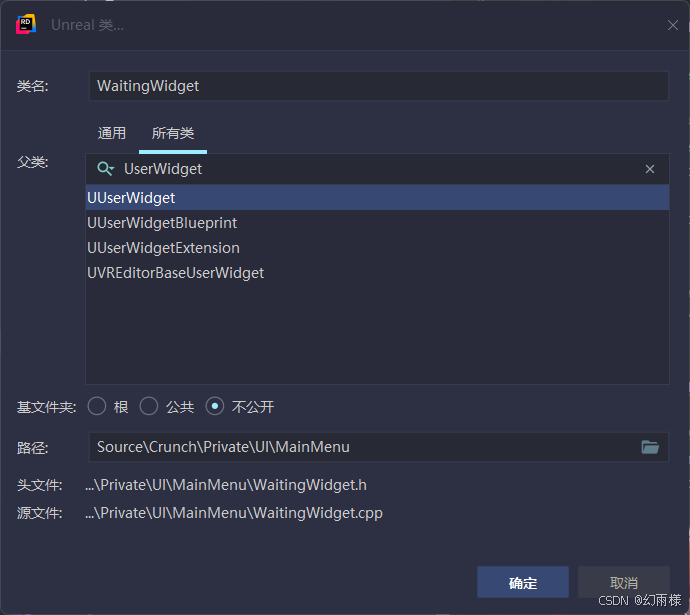Screen dimensions: 690x615
Task: Click the path field Source\Crunch\Private\UI\MainMenu
Action: tap(379, 447)
